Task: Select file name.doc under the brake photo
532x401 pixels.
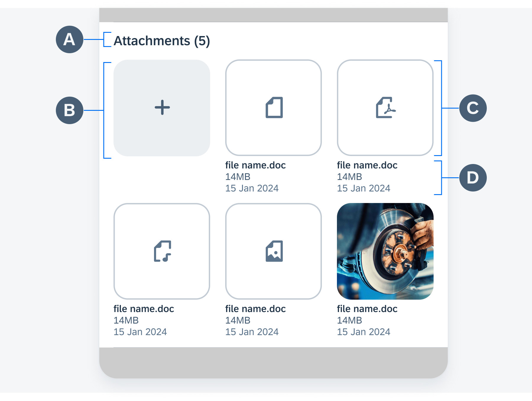Action: (x=367, y=309)
